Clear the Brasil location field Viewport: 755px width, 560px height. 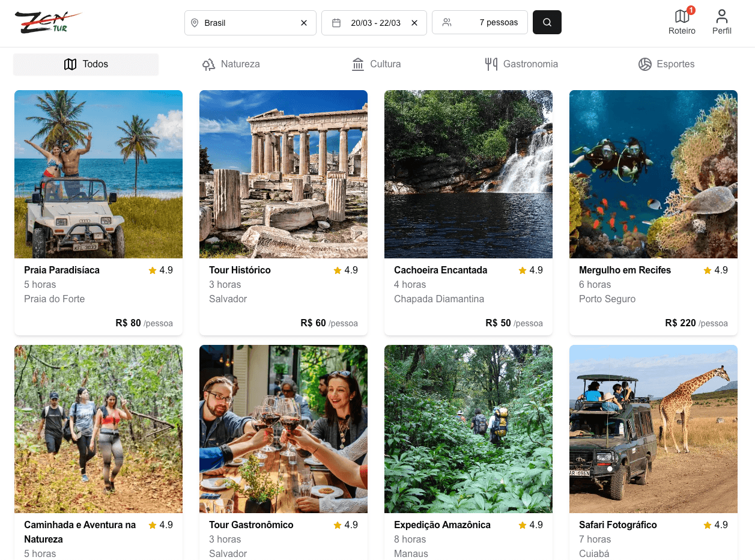(x=304, y=23)
